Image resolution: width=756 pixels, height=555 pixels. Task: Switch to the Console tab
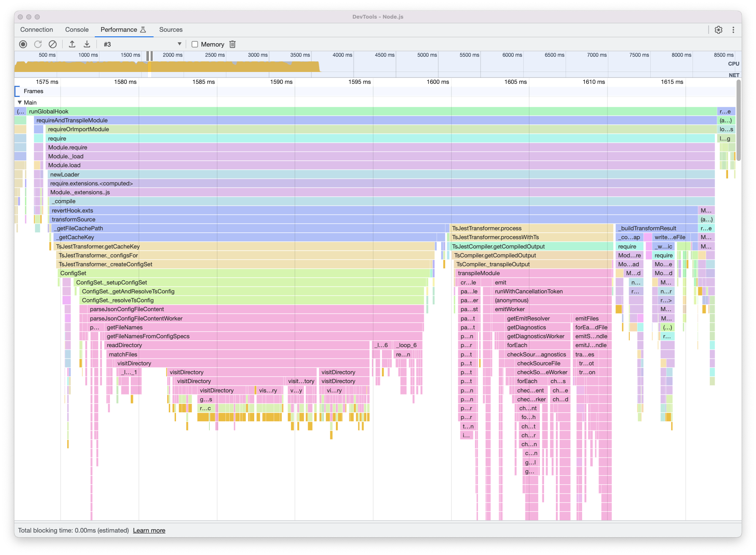[x=77, y=30]
